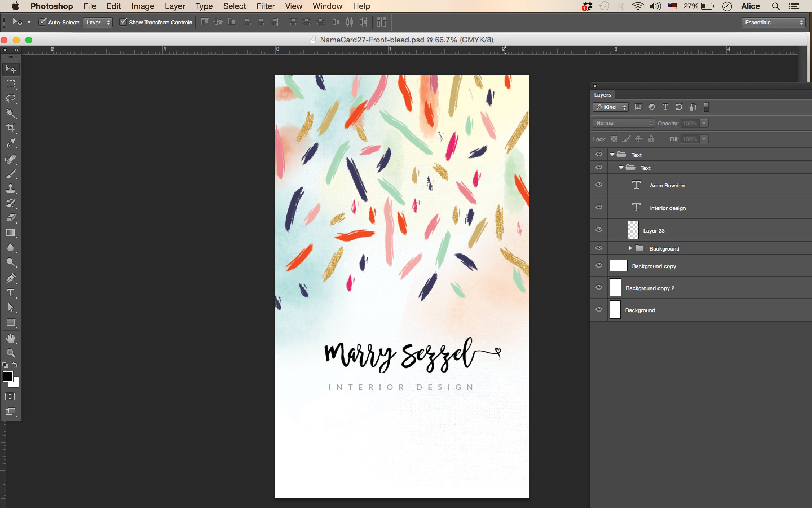Viewport: 812px width, 508px height.
Task: Hide the Anne Bowden text layer
Action: point(599,185)
